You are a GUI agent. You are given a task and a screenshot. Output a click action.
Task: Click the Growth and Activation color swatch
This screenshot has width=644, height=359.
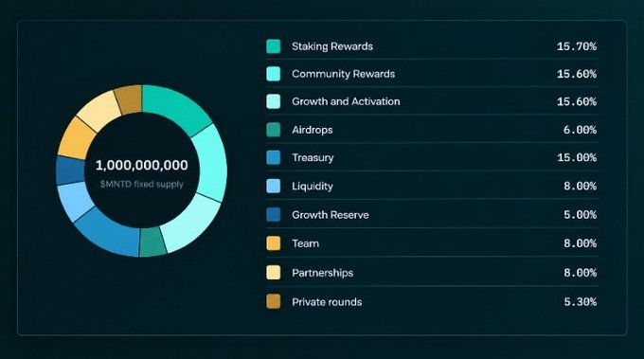pos(273,101)
